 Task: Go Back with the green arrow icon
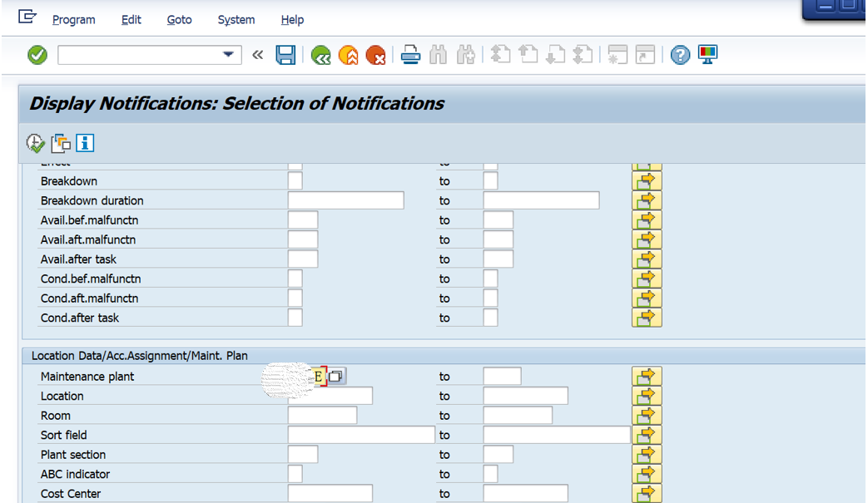click(x=320, y=54)
